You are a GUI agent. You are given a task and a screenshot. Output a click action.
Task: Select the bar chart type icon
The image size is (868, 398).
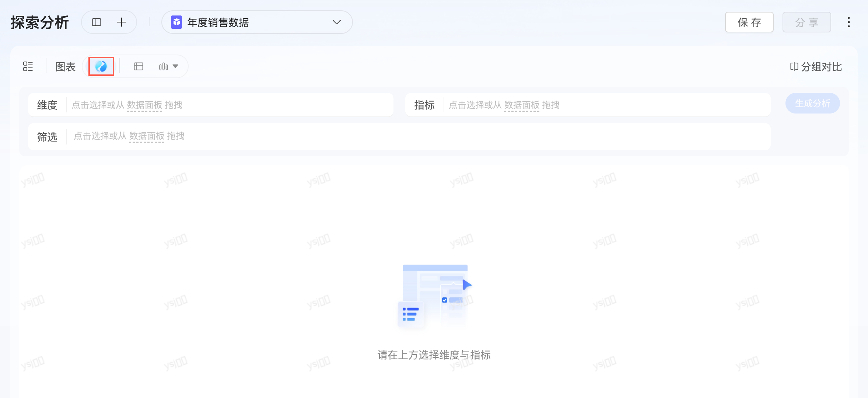(163, 67)
